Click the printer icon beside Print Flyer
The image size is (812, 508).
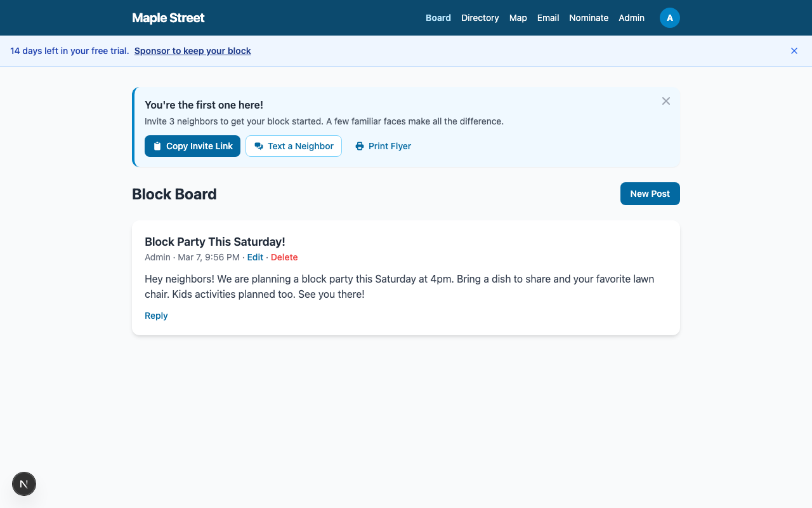point(360,146)
